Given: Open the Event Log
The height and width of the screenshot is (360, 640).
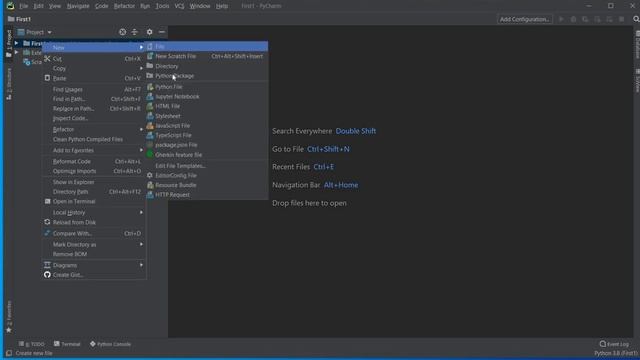Looking at the screenshot, I should 614,344.
